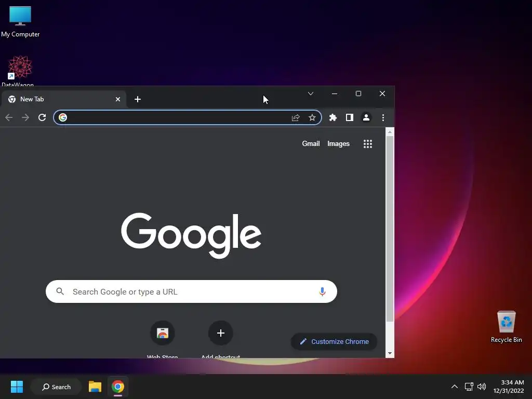532x399 pixels.
Task: Click the Chrome icon in taskbar
Action: click(118, 387)
